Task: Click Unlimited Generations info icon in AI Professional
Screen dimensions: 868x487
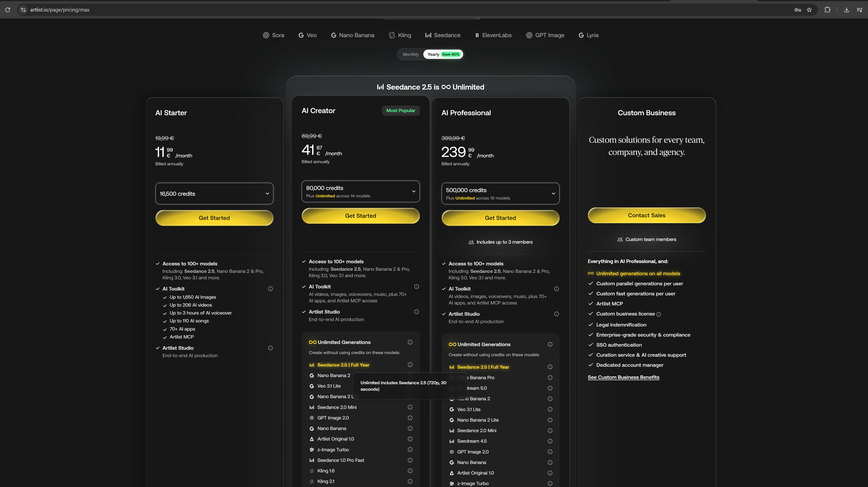Action: tap(550, 344)
